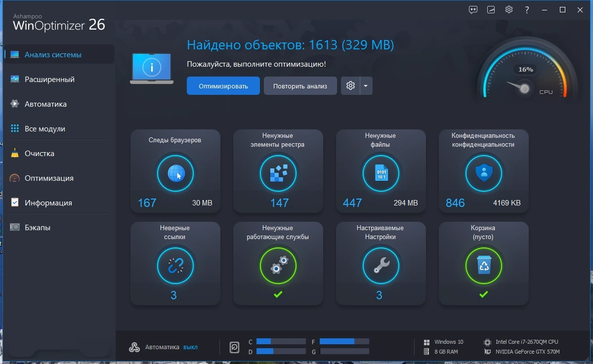Screen dimensions: 593x364
Task: Expand the dropdown arrow beside gear button
Action: click(366, 85)
